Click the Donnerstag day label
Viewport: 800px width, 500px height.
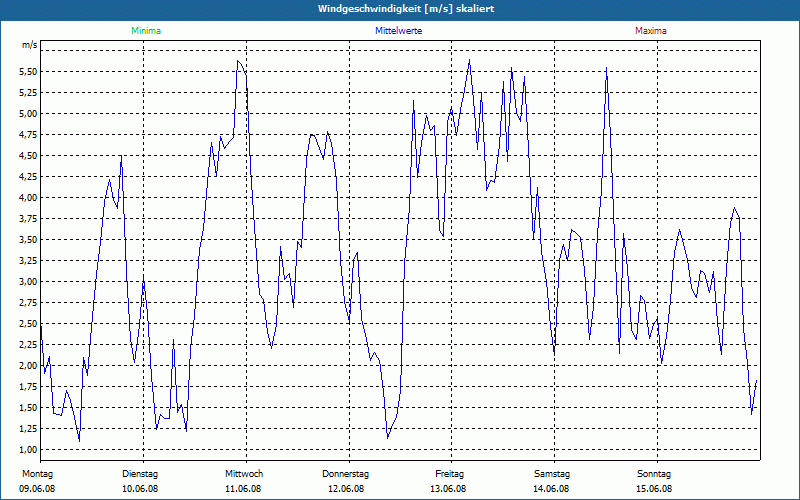345,474
